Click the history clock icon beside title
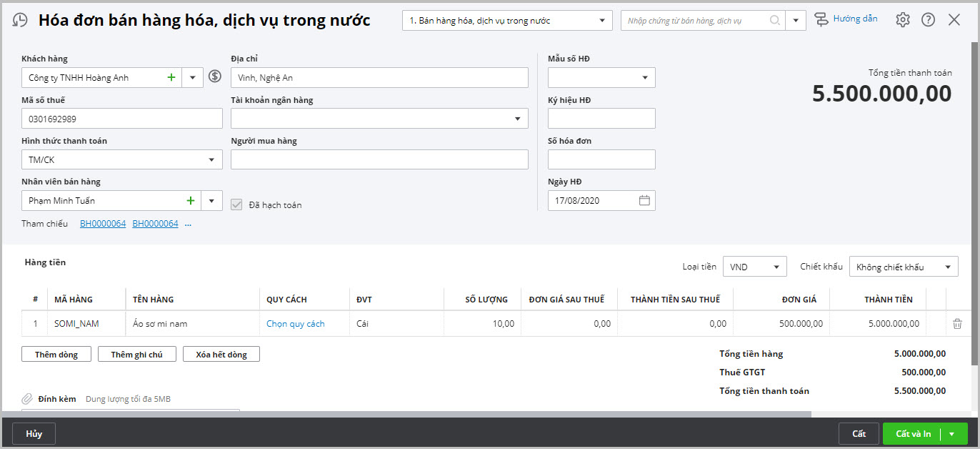This screenshot has width=980, height=449. tap(21, 20)
